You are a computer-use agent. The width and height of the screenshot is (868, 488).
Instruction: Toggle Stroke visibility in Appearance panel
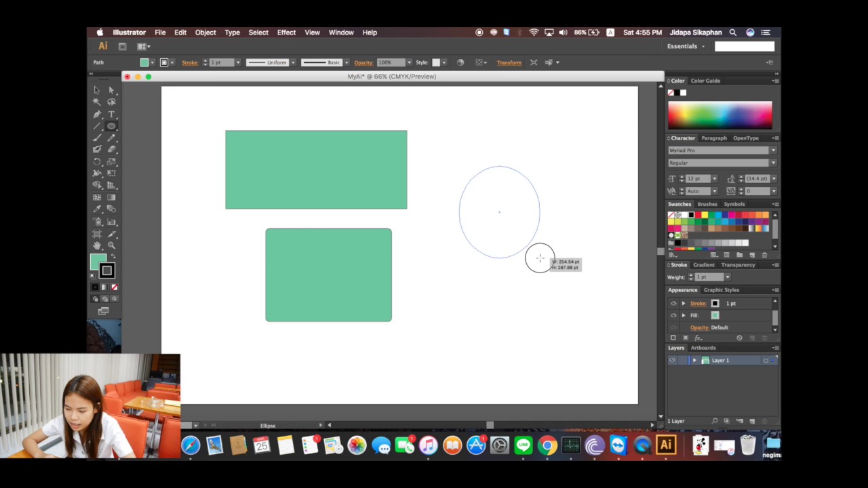(x=673, y=304)
